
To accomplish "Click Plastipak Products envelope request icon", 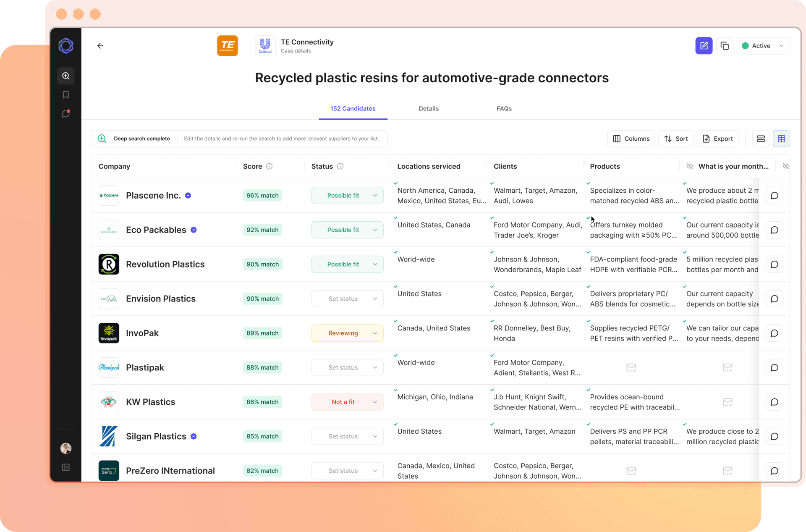I will tap(631, 367).
